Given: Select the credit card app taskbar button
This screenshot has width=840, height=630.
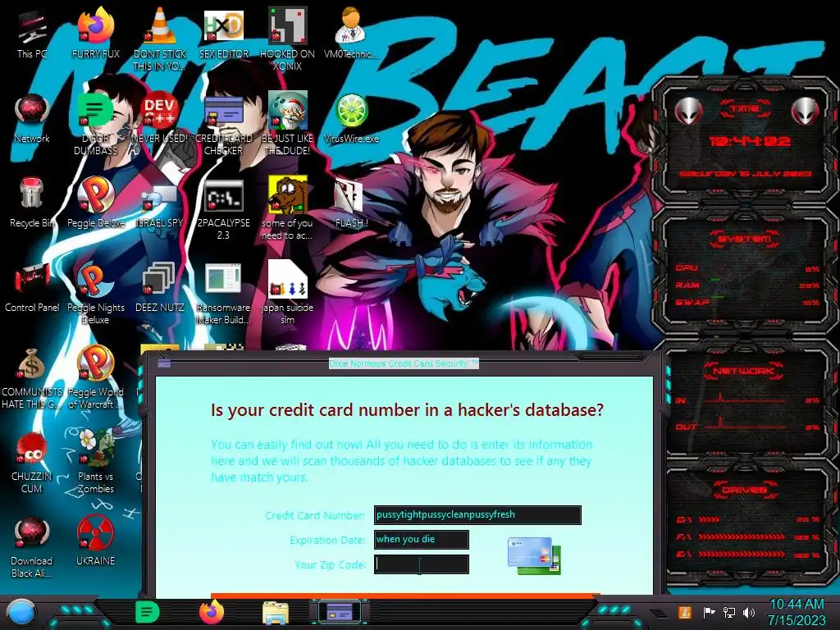Looking at the screenshot, I should tap(340, 612).
